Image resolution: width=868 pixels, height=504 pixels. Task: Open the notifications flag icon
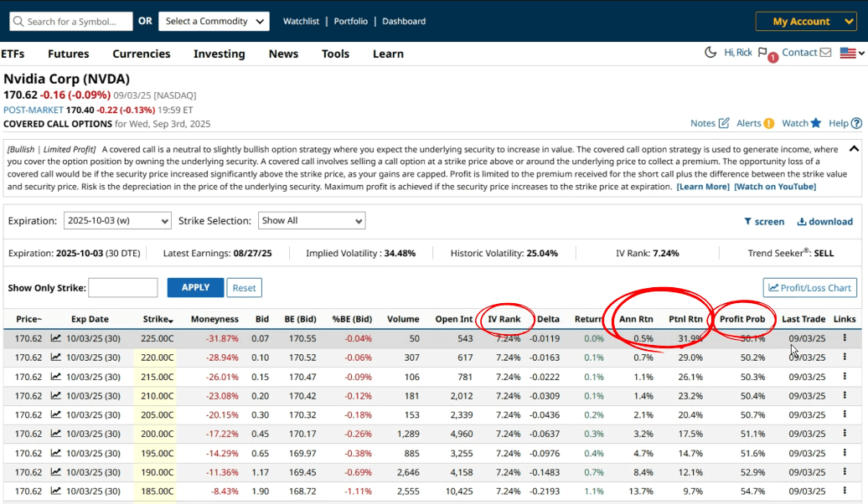763,53
